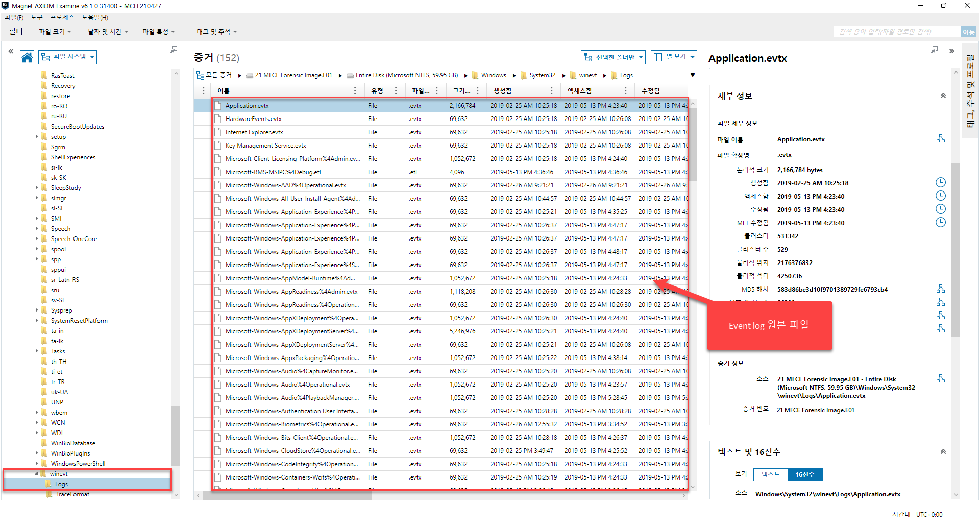Open the 프로세스 menu
Screen dimensions: 980x527
(x=62, y=17)
